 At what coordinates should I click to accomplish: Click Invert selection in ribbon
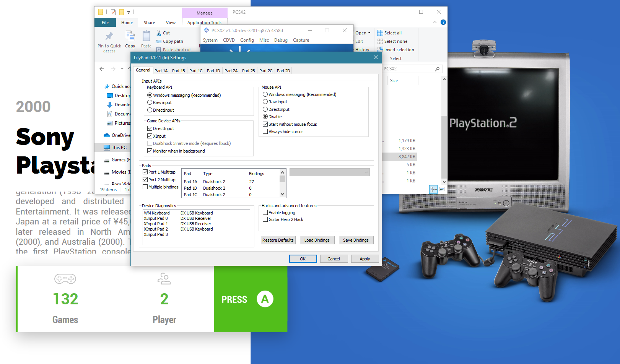pyautogui.click(x=395, y=50)
